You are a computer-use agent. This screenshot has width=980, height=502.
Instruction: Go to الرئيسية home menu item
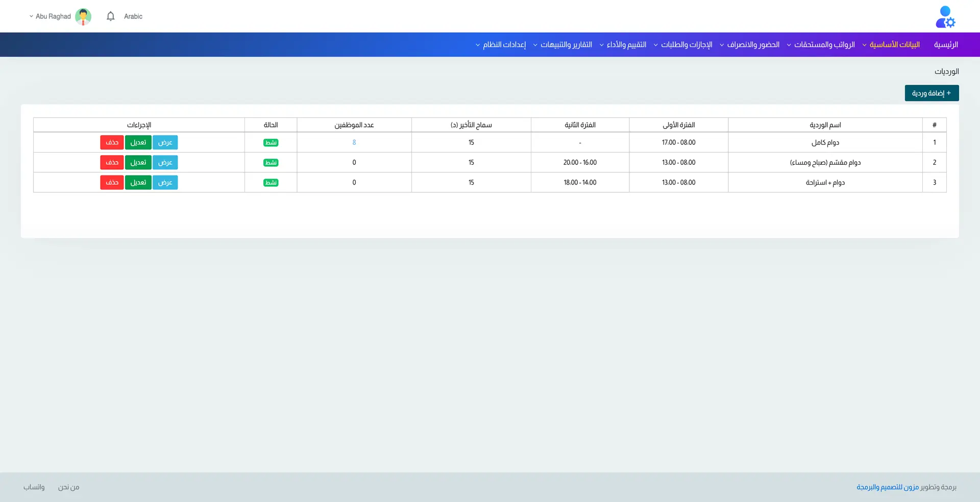(x=945, y=45)
